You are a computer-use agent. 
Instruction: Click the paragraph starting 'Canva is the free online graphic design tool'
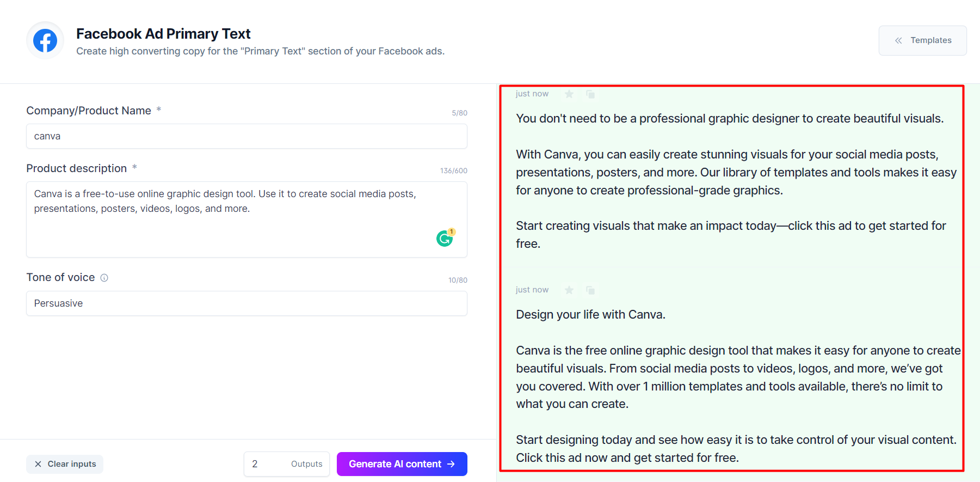coord(738,377)
